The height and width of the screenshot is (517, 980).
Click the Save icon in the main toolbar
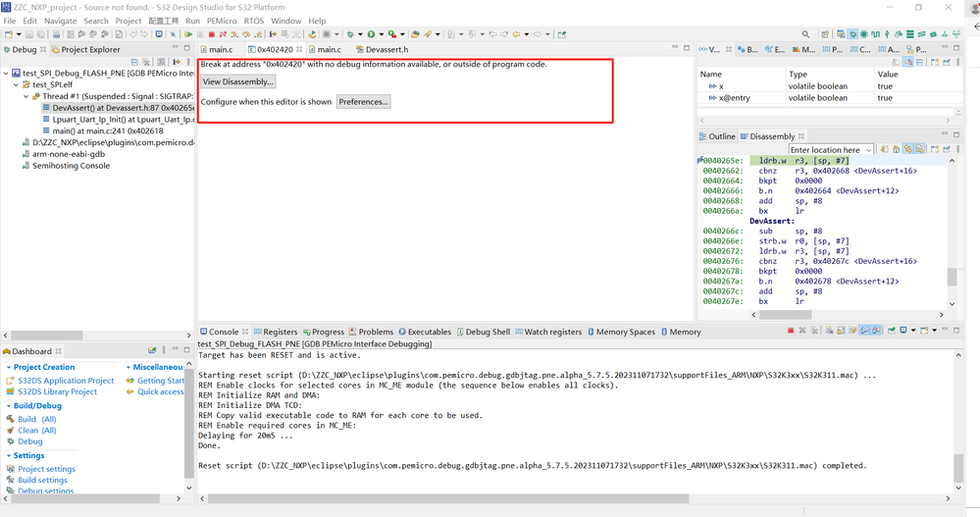point(28,34)
